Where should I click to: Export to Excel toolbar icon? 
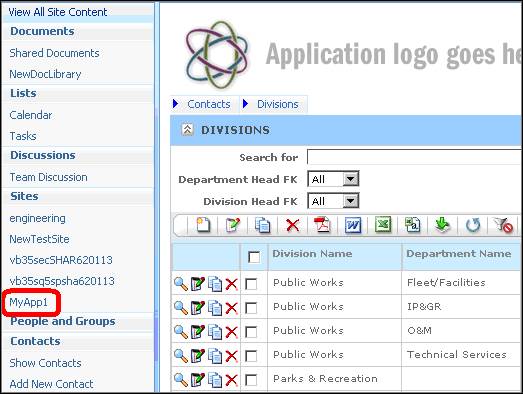(x=383, y=225)
